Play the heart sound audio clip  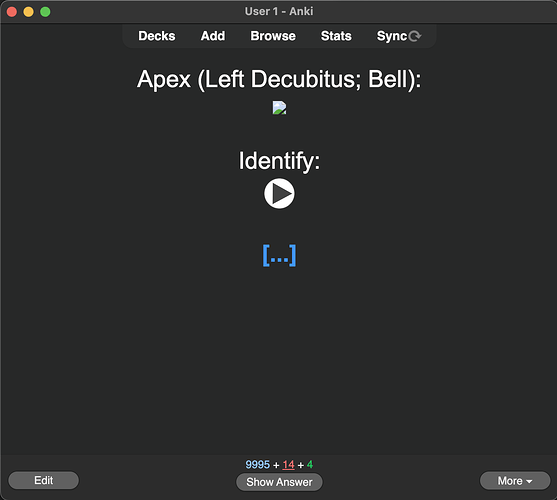coord(279,194)
